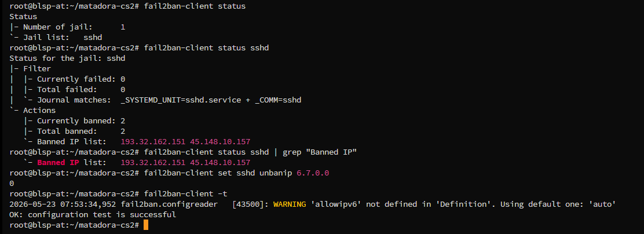Click the Journal matches _SYSTEMD_UNIT=sshd.service text
The height and width of the screenshot is (234, 644).
181,100
